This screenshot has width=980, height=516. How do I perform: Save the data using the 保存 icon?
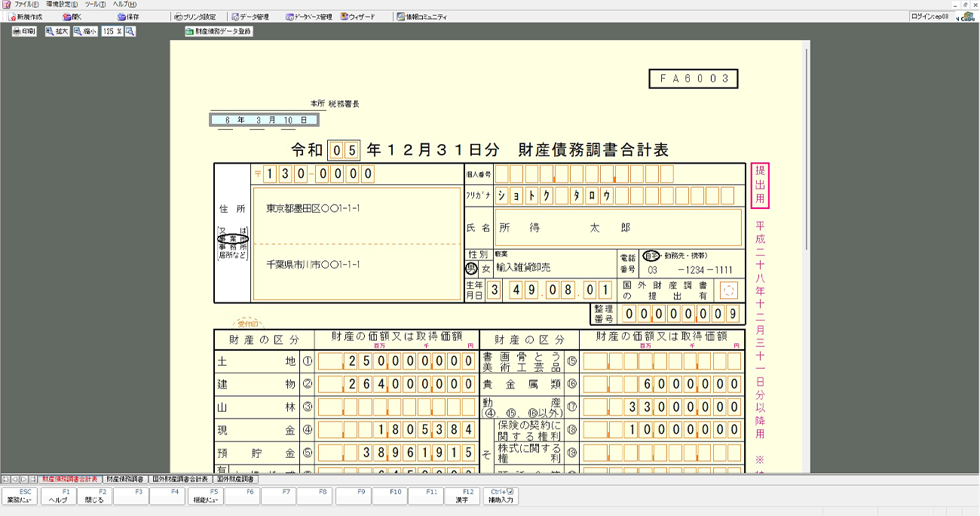coord(128,17)
